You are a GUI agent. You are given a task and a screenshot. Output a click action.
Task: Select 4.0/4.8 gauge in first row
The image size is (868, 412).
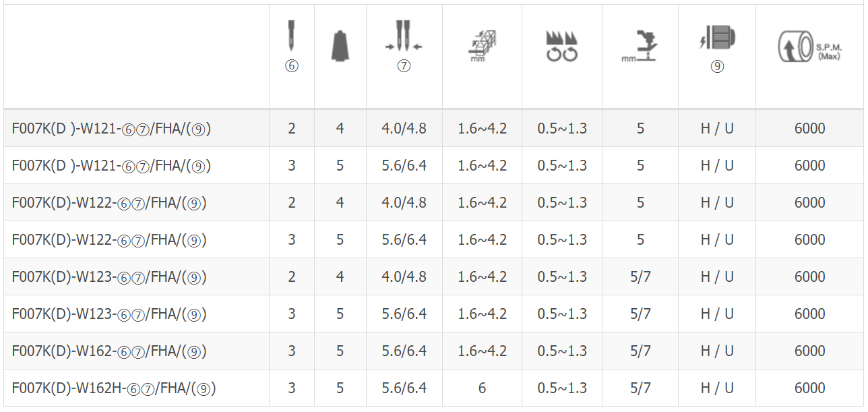pos(404,128)
